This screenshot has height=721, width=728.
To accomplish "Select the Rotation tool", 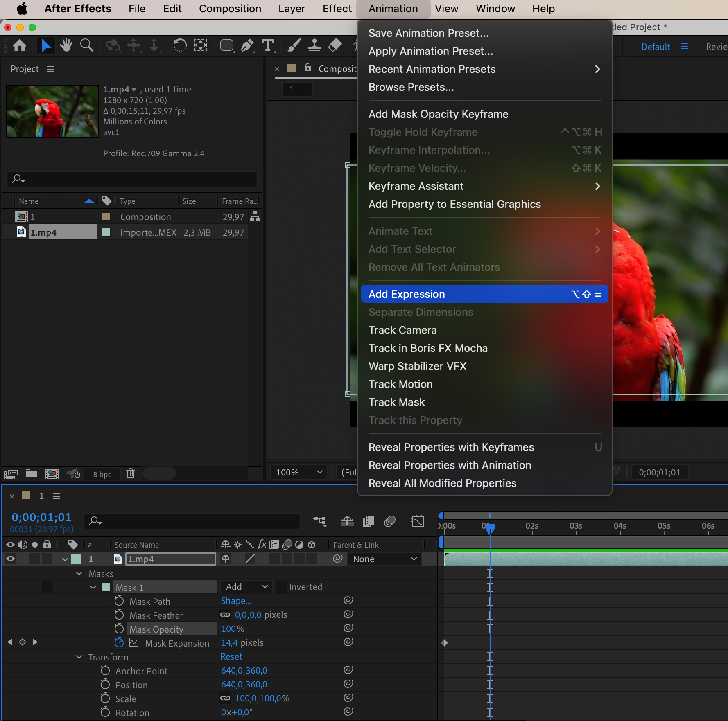I will (x=179, y=45).
